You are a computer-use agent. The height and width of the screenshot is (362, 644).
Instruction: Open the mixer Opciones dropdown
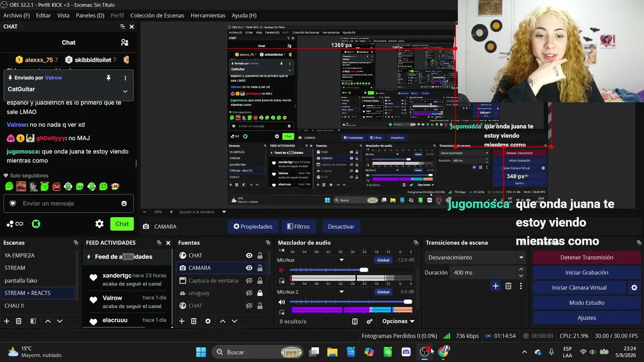point(398,321)
